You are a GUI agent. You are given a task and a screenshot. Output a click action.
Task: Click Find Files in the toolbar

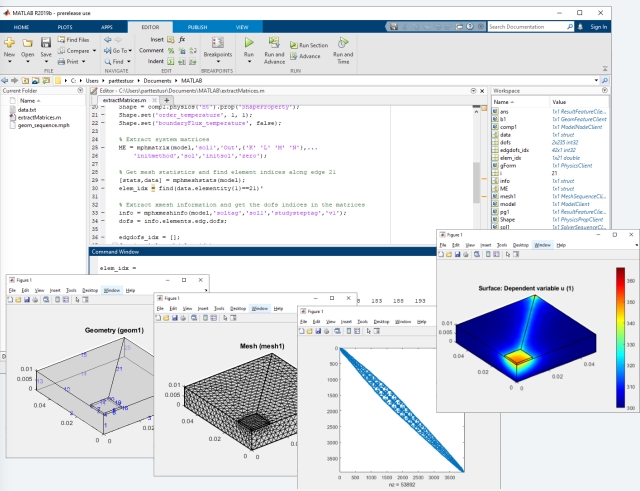pyautogui.click(x=76, y=39)
